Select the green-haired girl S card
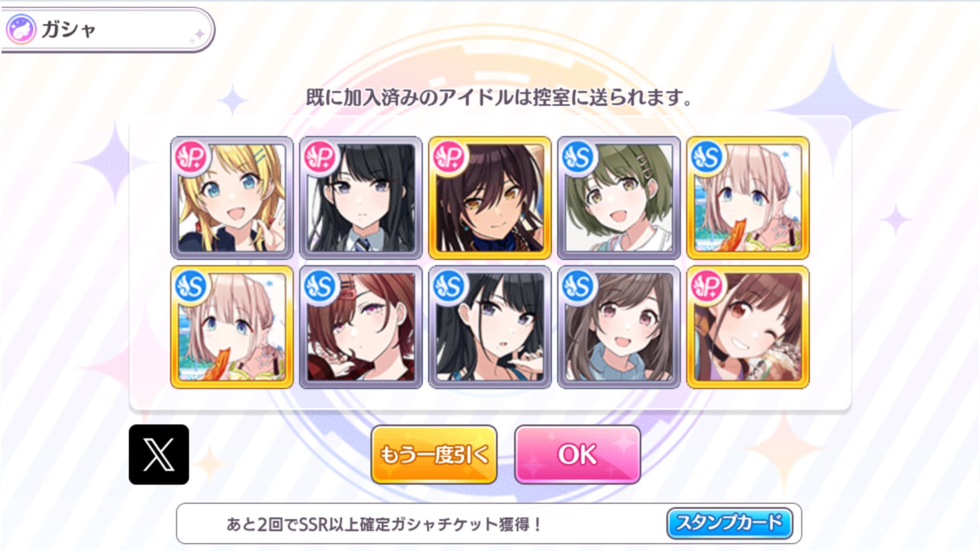Viewport: 980px width, 551px height. point(619,198)
